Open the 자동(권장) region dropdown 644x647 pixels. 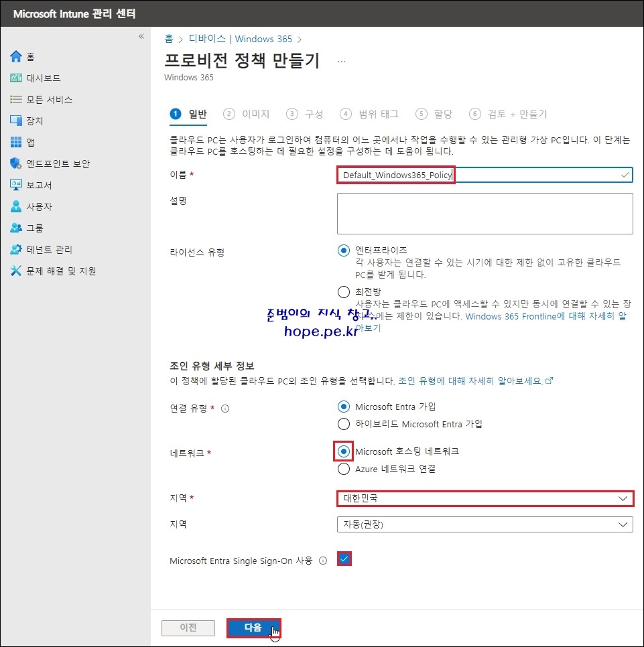485,524
